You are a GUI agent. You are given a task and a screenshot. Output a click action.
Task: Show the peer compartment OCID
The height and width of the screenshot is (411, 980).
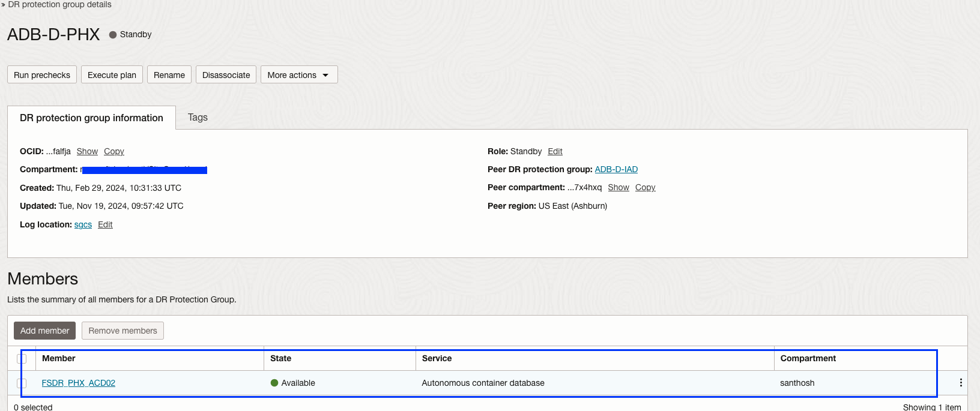619,187
